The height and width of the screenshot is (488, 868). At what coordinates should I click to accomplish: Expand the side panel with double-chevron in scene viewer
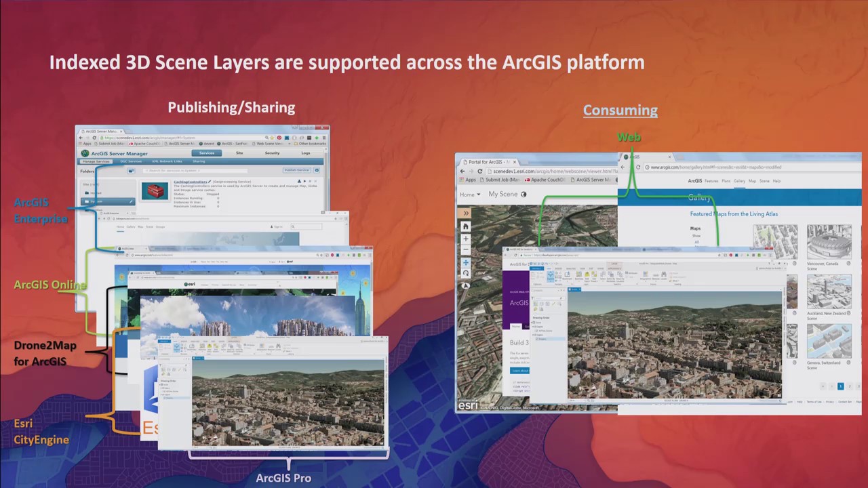click(x=466, y=213)
